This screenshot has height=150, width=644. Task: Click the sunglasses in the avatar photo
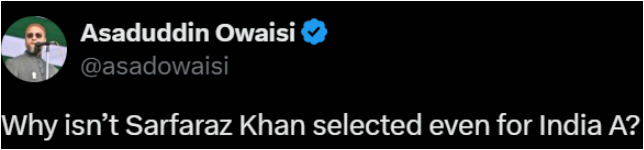(34, 36)
